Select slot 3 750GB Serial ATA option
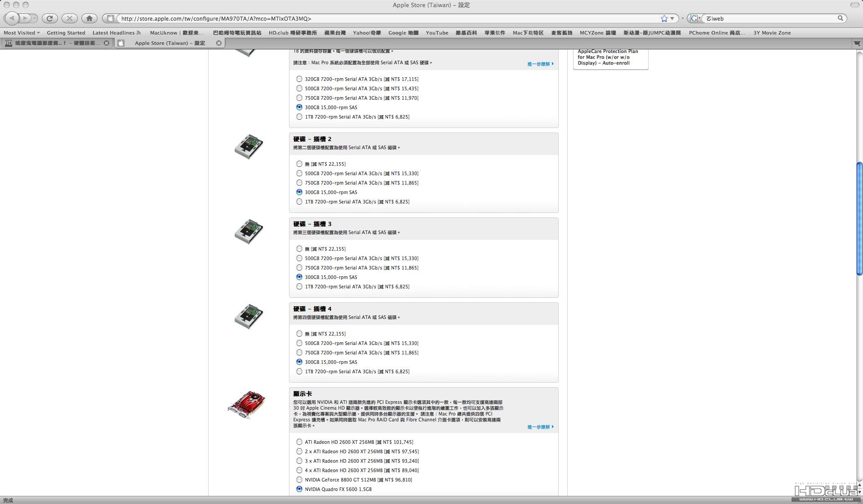Viewport: 863px width, 504px height. click(299, 268)
